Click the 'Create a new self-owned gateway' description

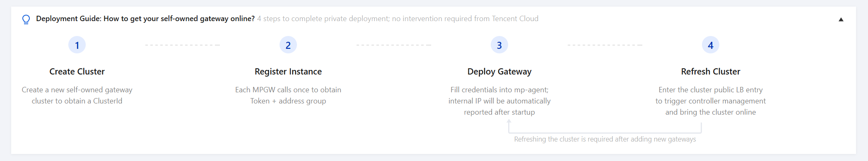77,95
